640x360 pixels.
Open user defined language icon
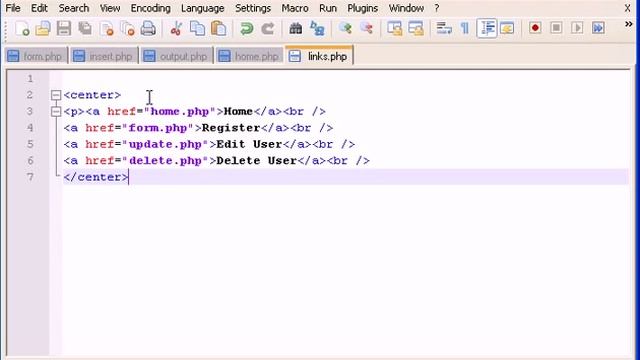[507, 29]
